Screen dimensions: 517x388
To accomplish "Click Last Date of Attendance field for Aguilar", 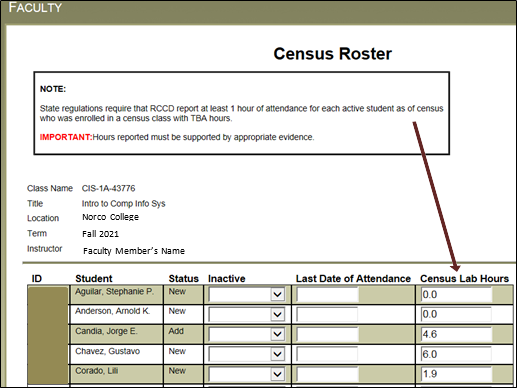I will [x=327, y=294].
